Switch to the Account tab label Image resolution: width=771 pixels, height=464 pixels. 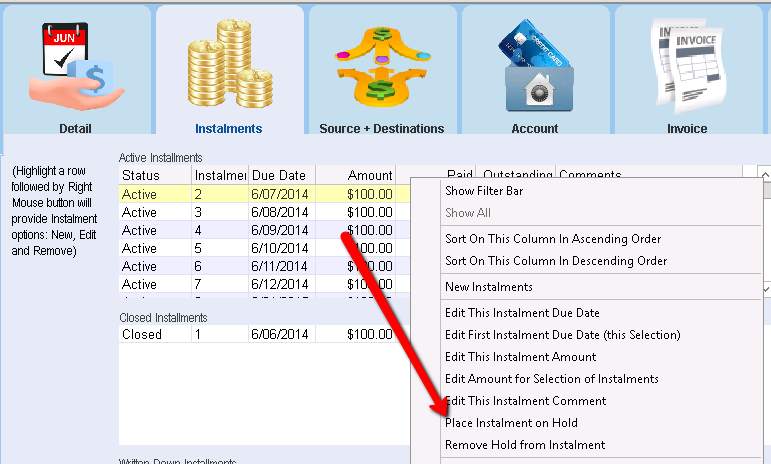pos(534,129)
